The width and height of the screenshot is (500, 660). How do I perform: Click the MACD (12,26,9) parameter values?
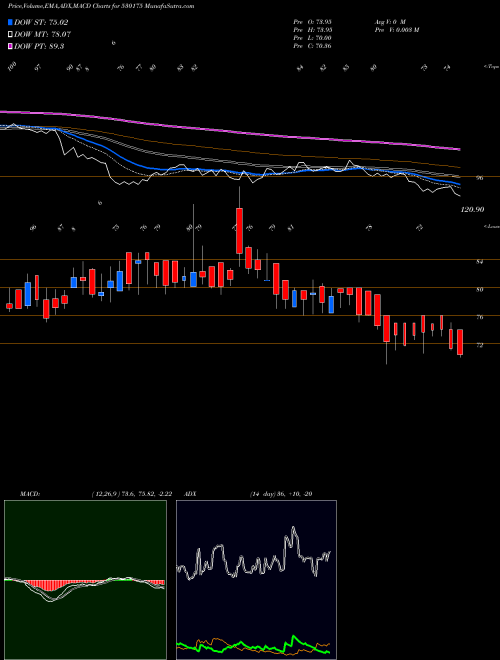point(131,494)
